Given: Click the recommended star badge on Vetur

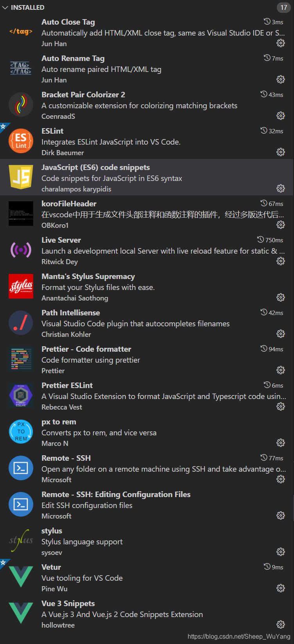Looking at the screenshot, I should click(x=3, y=562).
